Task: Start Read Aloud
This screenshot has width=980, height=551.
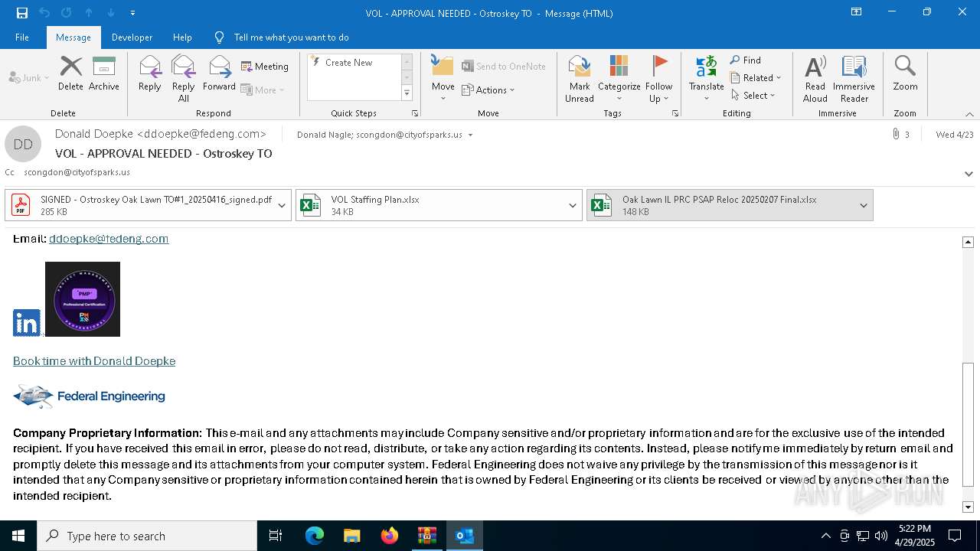Action: 815,79
